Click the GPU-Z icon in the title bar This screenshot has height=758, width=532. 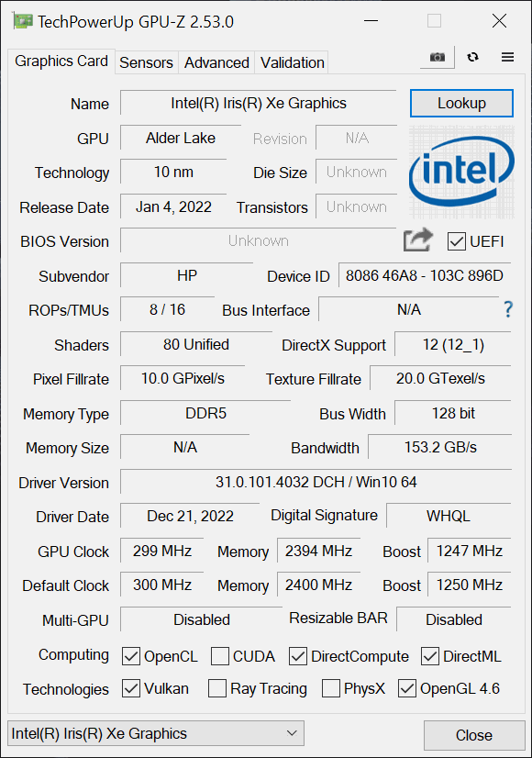[x=22, y=19]
